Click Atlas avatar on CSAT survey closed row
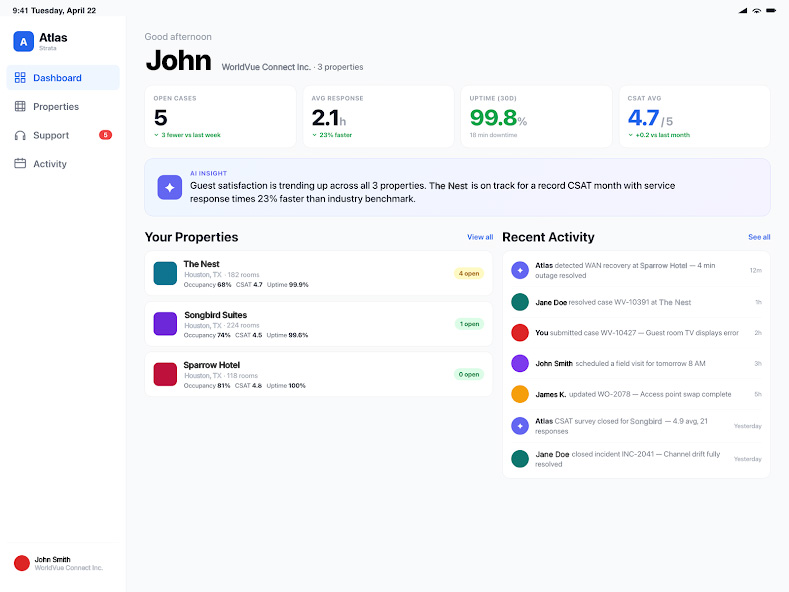 pyautogui.click(x=520, y=426)
